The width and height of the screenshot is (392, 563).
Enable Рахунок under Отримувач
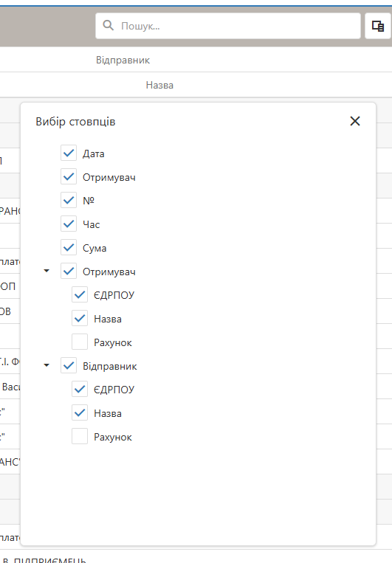pyautogui.click(x=80, y=342)
